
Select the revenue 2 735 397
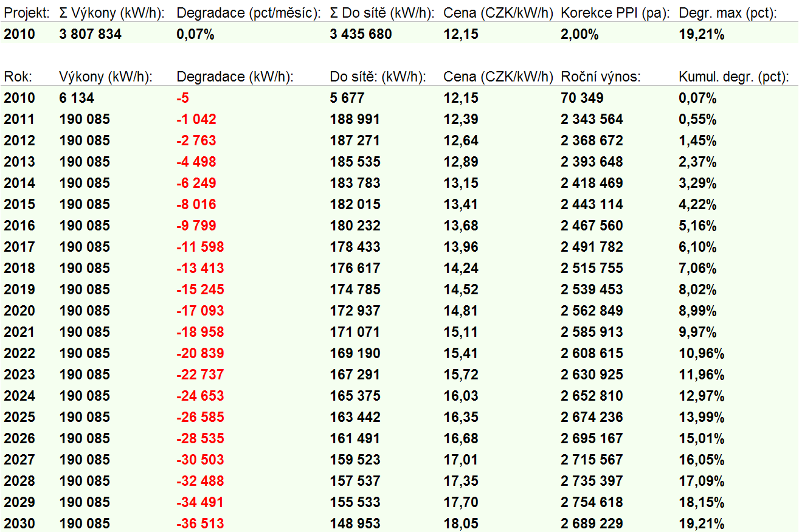592,482
